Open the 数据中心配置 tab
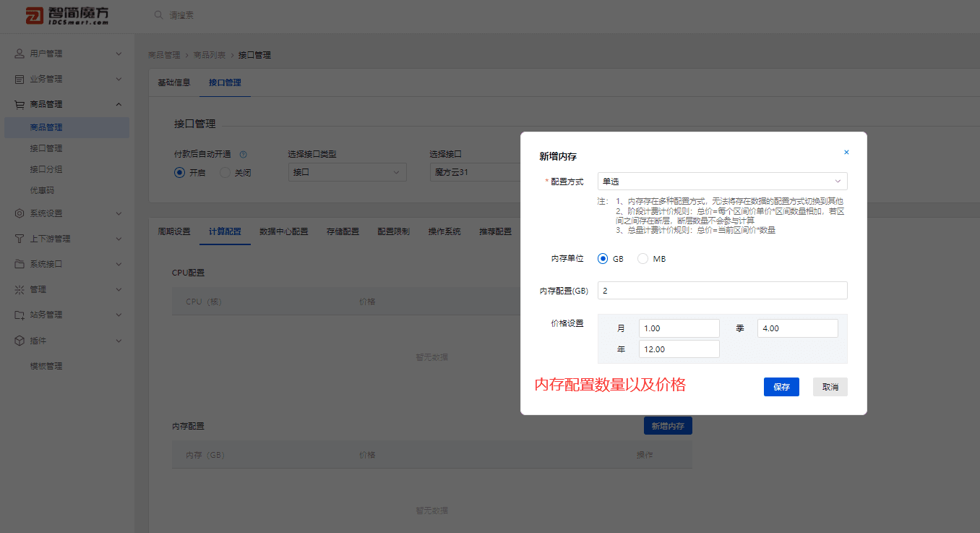This screenshot has width=980, height=533. 283,231
